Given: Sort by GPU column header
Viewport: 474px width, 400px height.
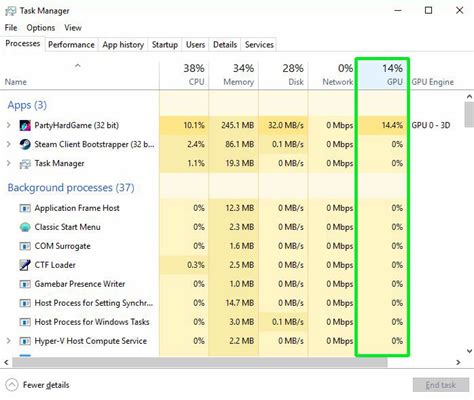Looking at the screenshot, I should [382, 75].
